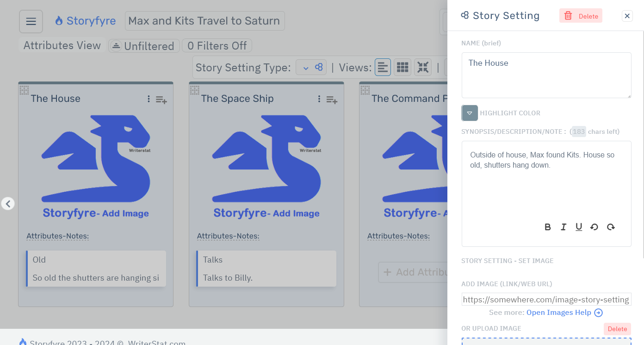
Task: Open the Images Help link
Action: (x=559, y=312)
